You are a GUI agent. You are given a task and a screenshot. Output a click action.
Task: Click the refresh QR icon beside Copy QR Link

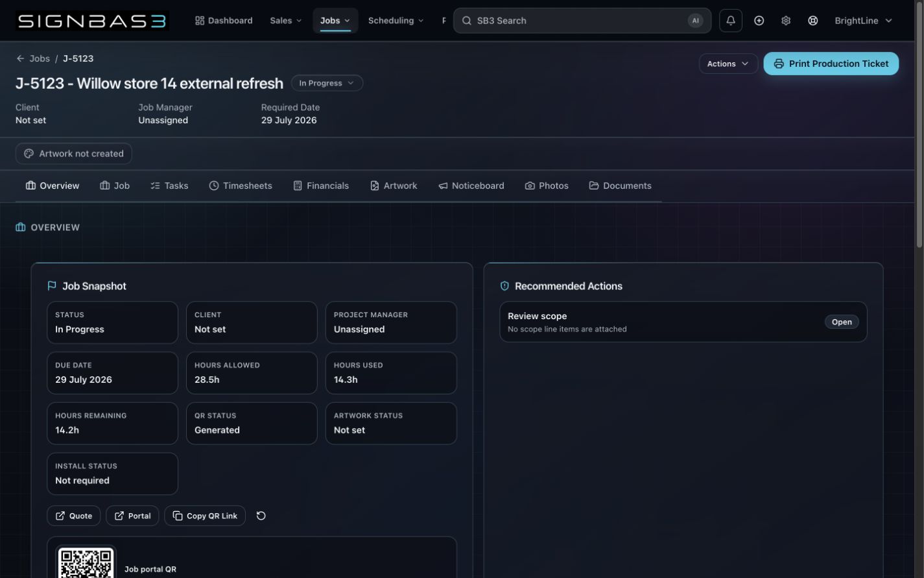coord(261,516)
